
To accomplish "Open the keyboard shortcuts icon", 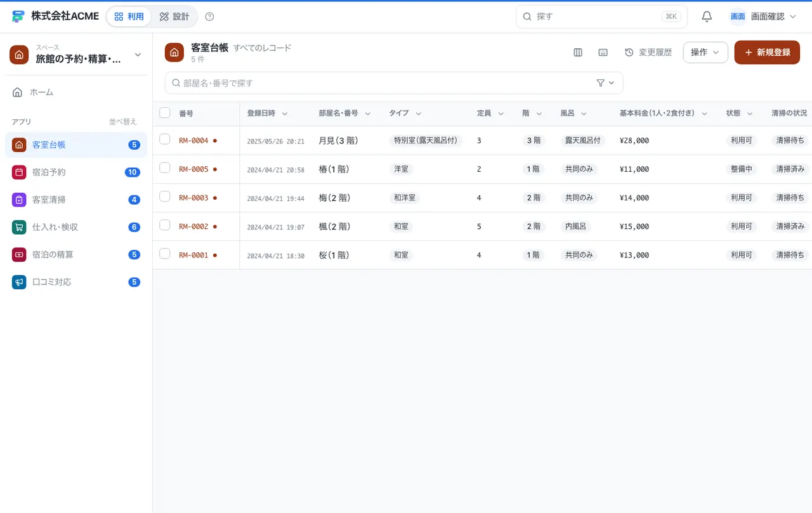I will [603, 53].
